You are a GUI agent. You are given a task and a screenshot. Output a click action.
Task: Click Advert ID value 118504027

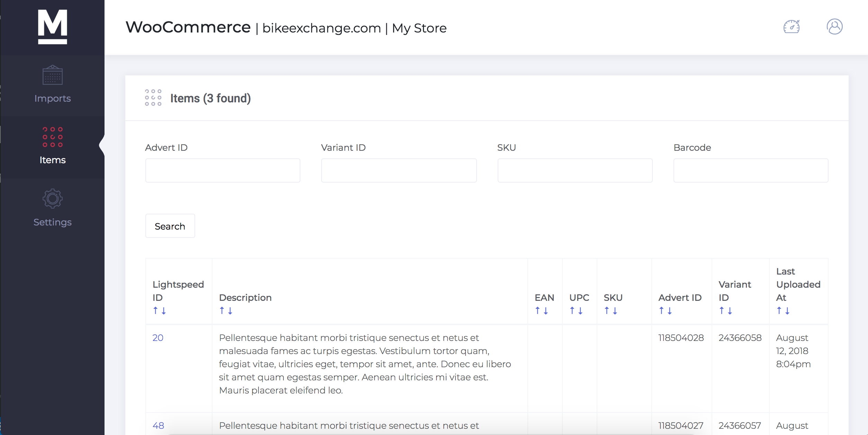point(681,426)
